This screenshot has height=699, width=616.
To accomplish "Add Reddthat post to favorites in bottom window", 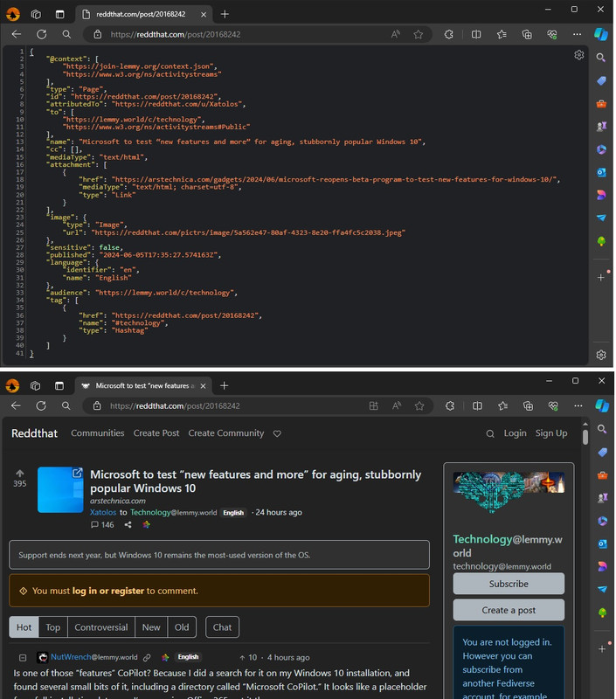I will (x=419, y=405).
